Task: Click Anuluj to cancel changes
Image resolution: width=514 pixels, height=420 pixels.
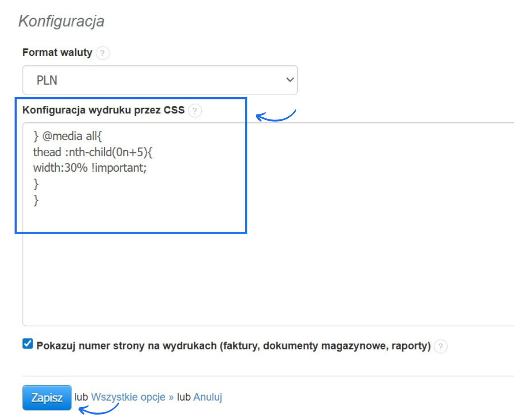Action: tap(207, 397)
